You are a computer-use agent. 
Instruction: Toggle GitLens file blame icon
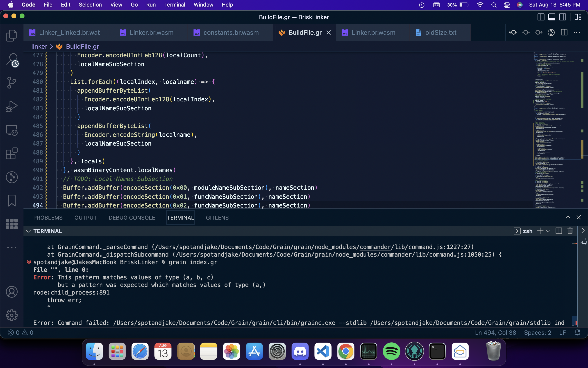point(551,32)
